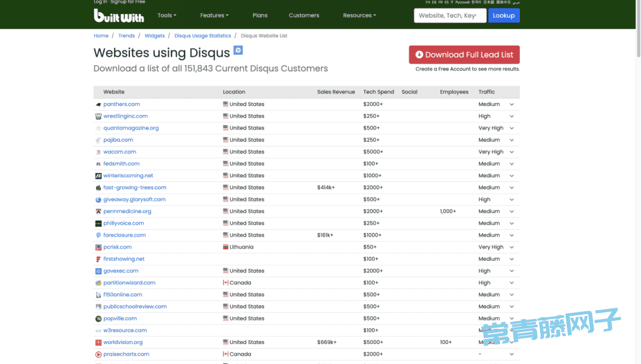Click the wrestlinginc.com favicon
The width and height of the screenshot is (641, 364).
(98, 116)
